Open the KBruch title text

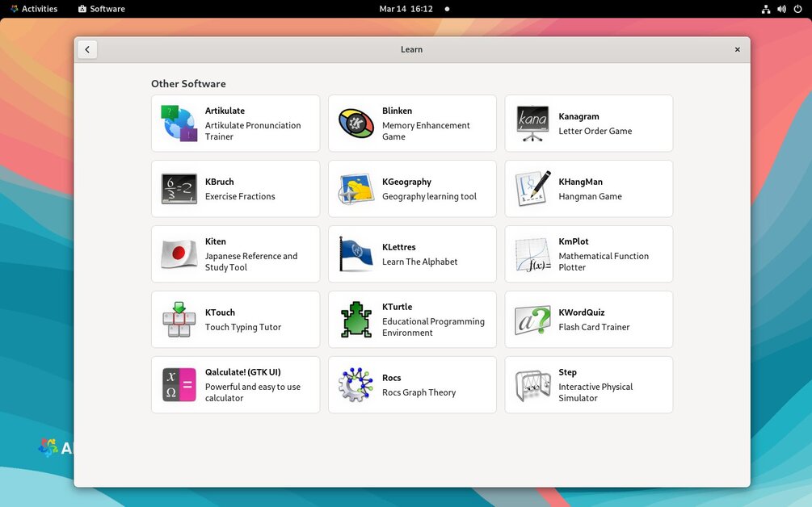click(x=219, y=182)
